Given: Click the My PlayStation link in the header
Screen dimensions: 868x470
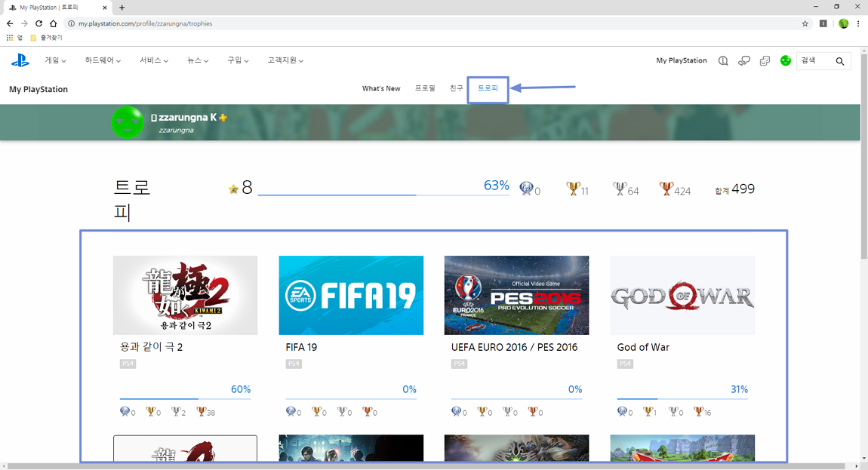Looking at the screenshot, I should click(682, 60).
